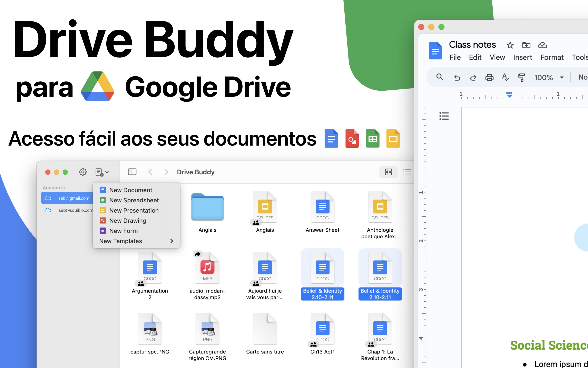This screenshot has width=588, height=368.
Task: Click the Class notes title field
Action: (472, 45)
